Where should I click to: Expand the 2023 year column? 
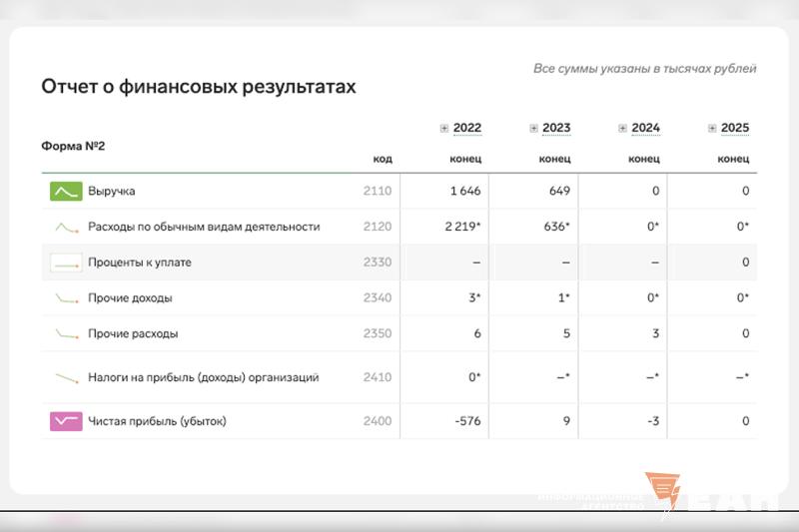(x=533, y=129)
